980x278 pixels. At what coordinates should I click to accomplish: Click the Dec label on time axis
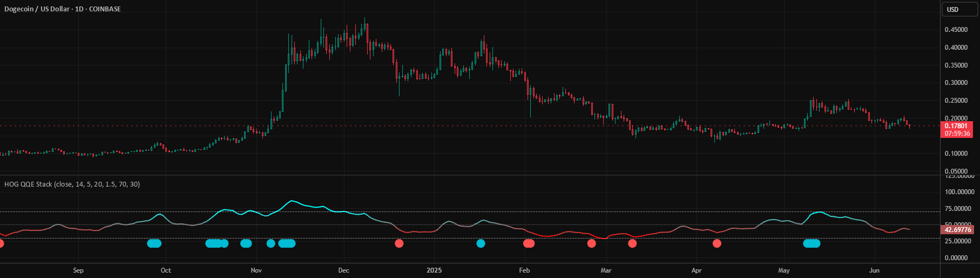(343, 270)
